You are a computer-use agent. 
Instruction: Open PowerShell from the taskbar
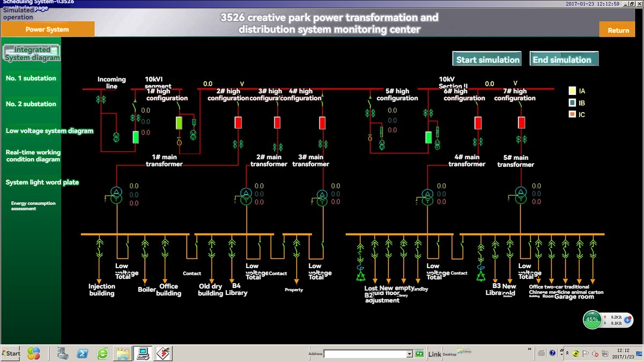click(x=83, y=353)
